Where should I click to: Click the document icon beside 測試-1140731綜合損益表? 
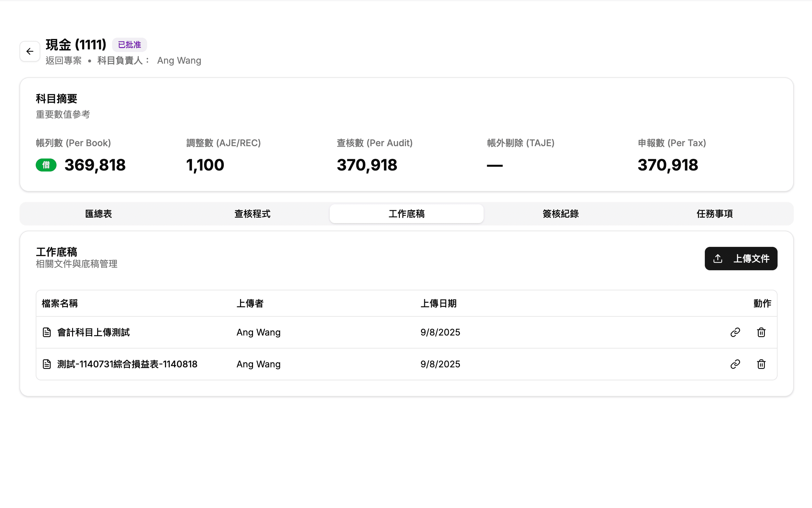46,364
